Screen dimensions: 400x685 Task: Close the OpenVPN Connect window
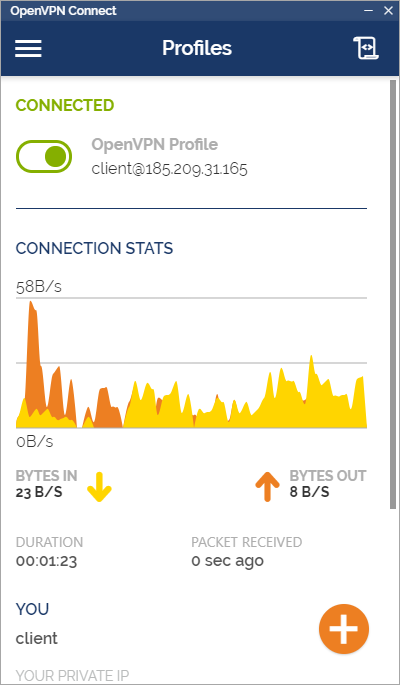pyautogui.click(x=388, y=10)
